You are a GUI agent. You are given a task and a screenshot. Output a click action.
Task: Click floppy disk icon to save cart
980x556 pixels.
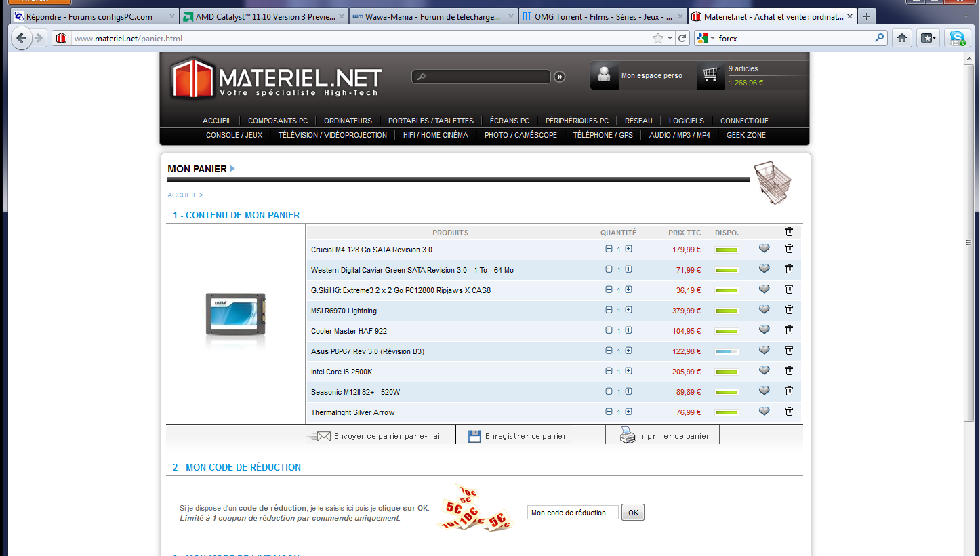coord(474,436)
